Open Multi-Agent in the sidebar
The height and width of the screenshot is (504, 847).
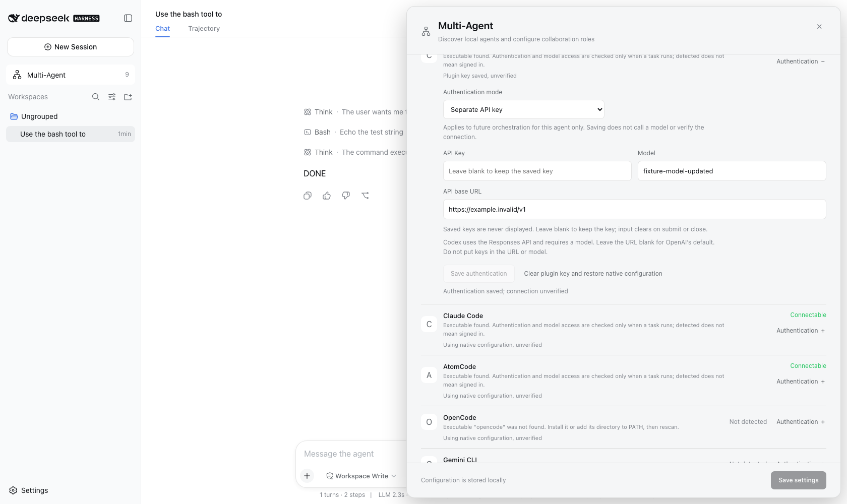71,75
